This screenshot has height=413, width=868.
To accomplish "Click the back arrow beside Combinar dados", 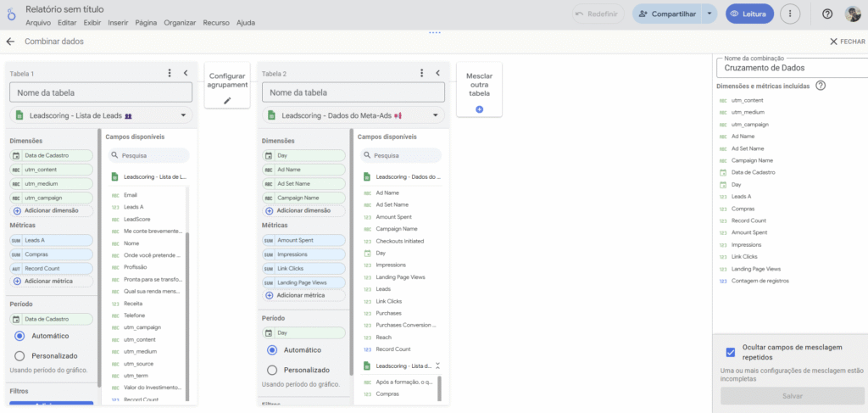I will pyautogui.click(x=10, y=42).
